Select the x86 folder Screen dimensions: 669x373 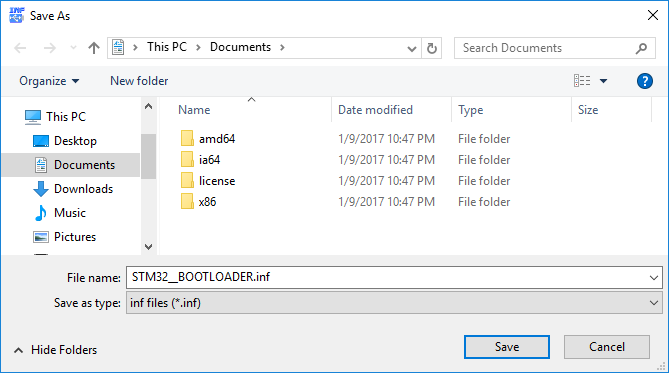tap(207, 202)
